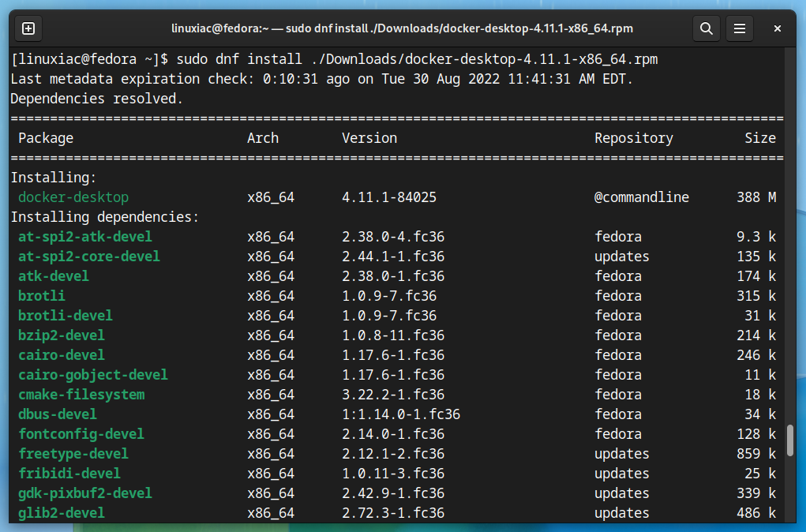The height and width of the screenshot is (532, 806).
Task: Click the 388 M size value
Action: point(756,197)
